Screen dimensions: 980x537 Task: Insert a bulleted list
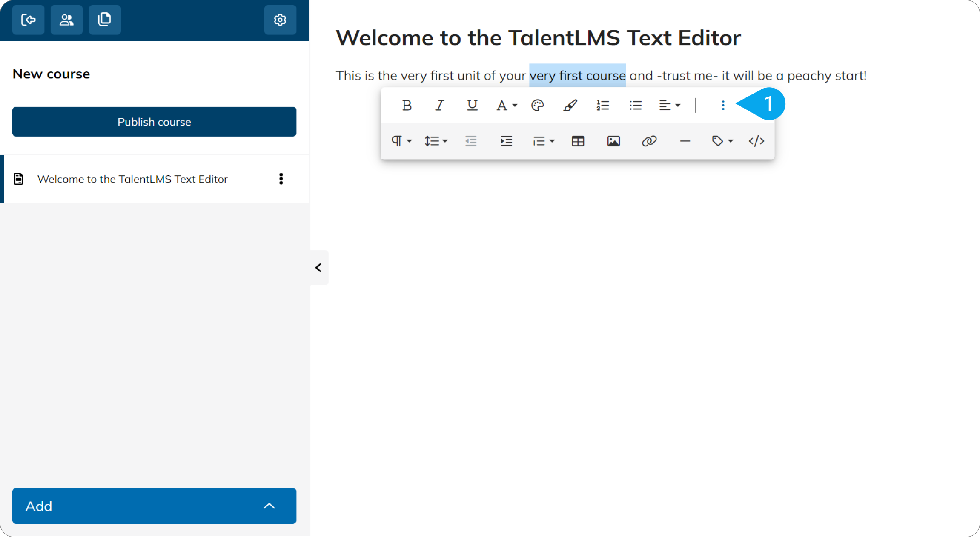click(x=636, y=105)
